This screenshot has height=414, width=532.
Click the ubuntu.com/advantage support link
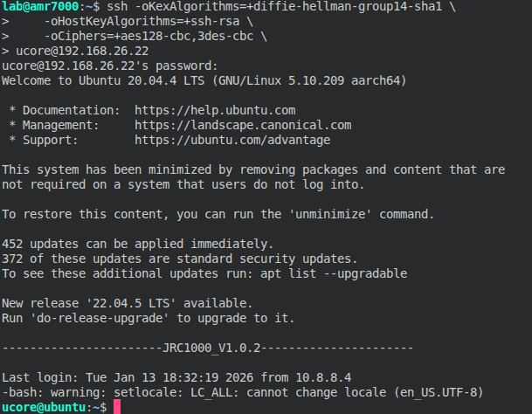[232, 140]
